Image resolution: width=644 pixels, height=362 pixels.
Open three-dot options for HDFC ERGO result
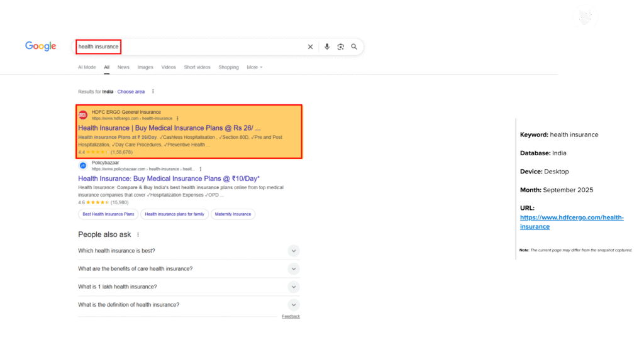178,118
